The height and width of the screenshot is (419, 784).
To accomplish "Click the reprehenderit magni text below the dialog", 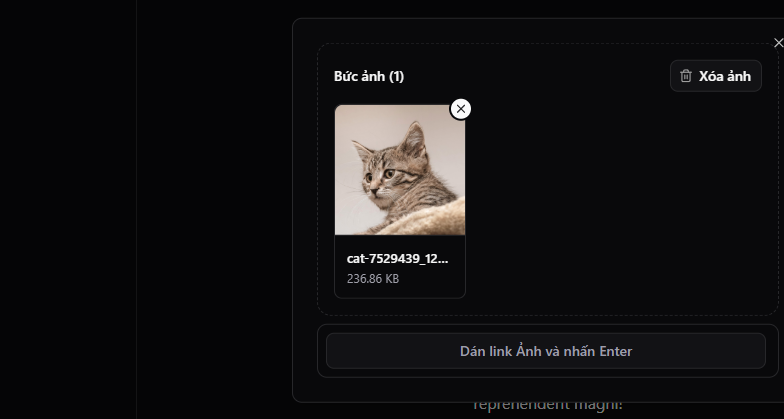I will 548,404.
